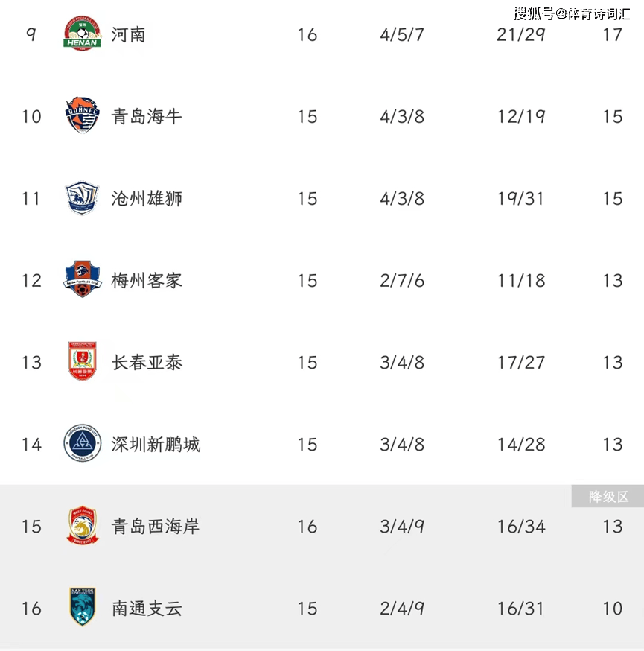Click the 搜狐号@体育诗词汇 watermark text
644x651 pixels.
[x=572, y=13]
